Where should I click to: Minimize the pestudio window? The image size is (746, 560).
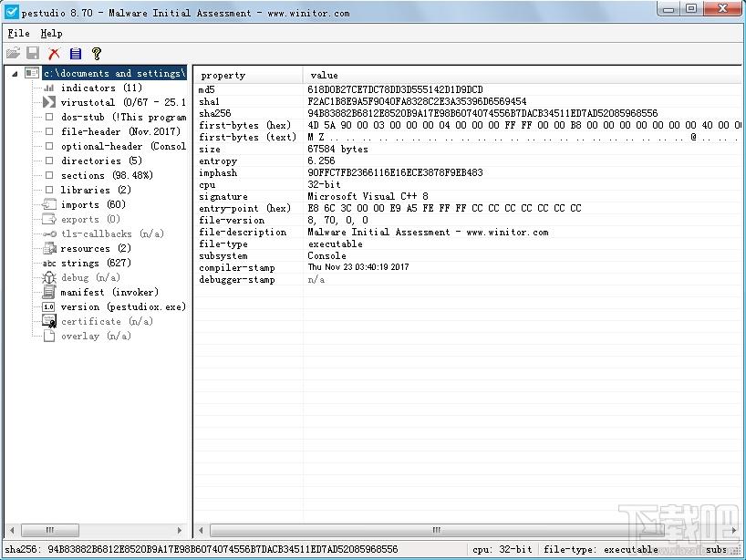668,9
